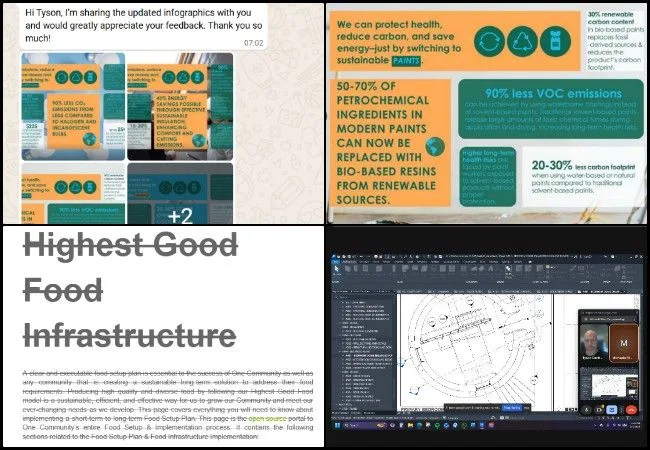Click the globe icon beside bio-based resins text
The width and height of the screenshot is (650, 450).
pos(435,146)
